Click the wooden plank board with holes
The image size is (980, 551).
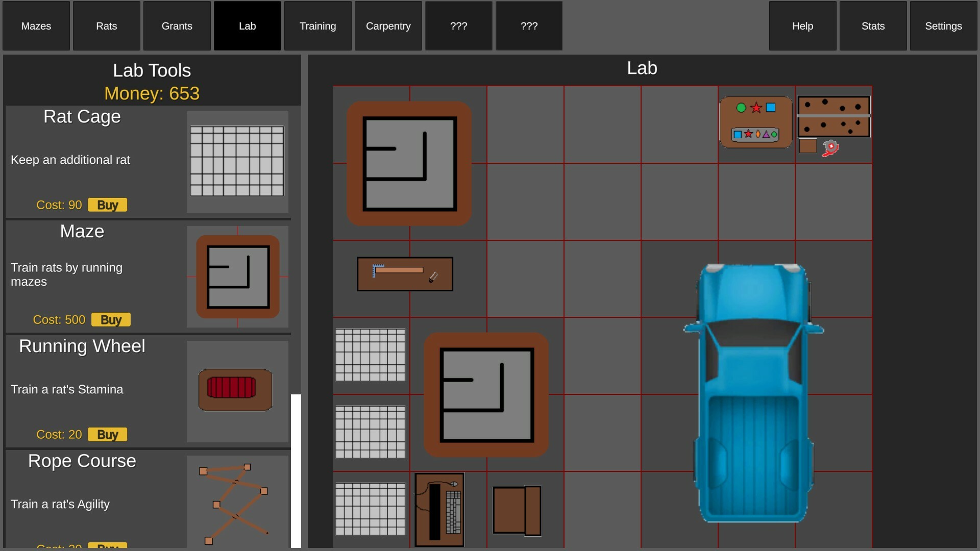tap(833, 116)
